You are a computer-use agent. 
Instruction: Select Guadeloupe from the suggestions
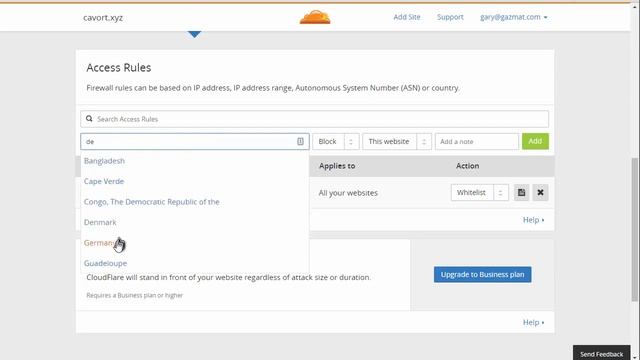coord(105,263)
